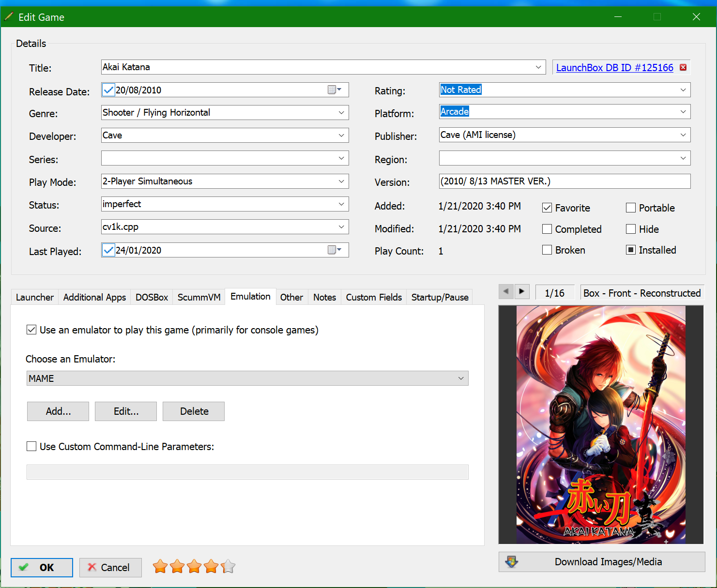Remove LaunchBox DB ID with red X icon

[x=683, y=67]
